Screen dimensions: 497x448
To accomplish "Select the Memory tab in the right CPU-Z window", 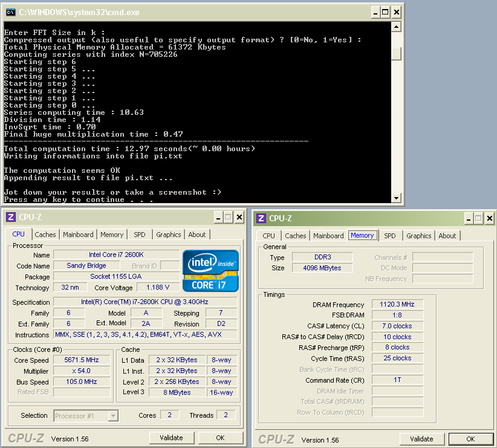I will [362, 235].
